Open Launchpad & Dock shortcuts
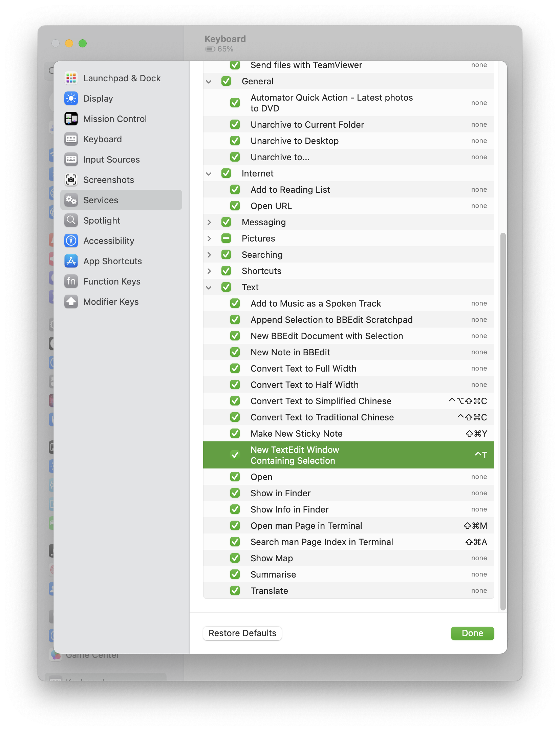The height and width of the screenshot is (731, 560). pyautogui.click(x=121, y=78)
